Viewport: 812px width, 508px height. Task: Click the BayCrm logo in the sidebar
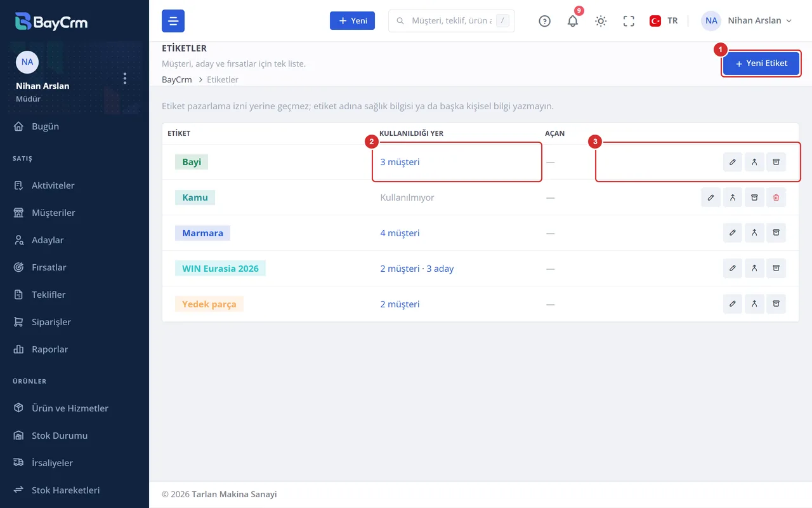tap(51, 21)
